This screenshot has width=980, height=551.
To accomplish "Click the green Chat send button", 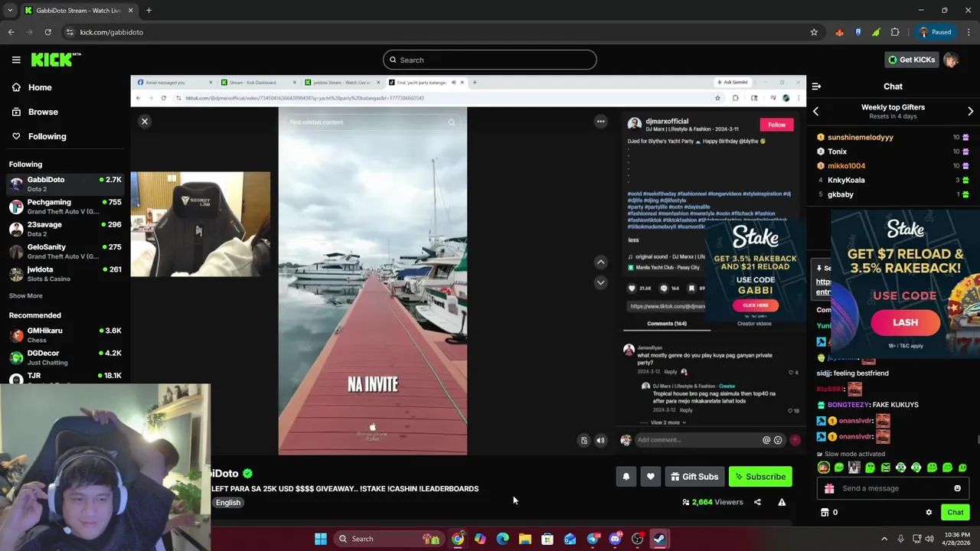I will pyautogui.click(x=955, y=513).
